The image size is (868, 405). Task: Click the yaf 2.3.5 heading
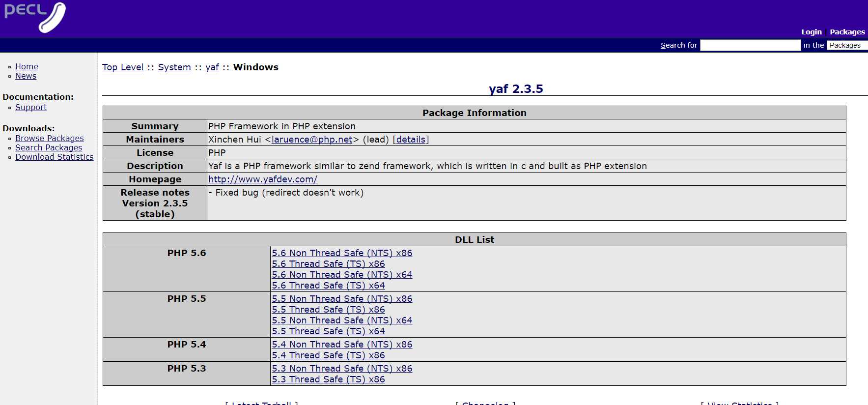click(516, 89)
